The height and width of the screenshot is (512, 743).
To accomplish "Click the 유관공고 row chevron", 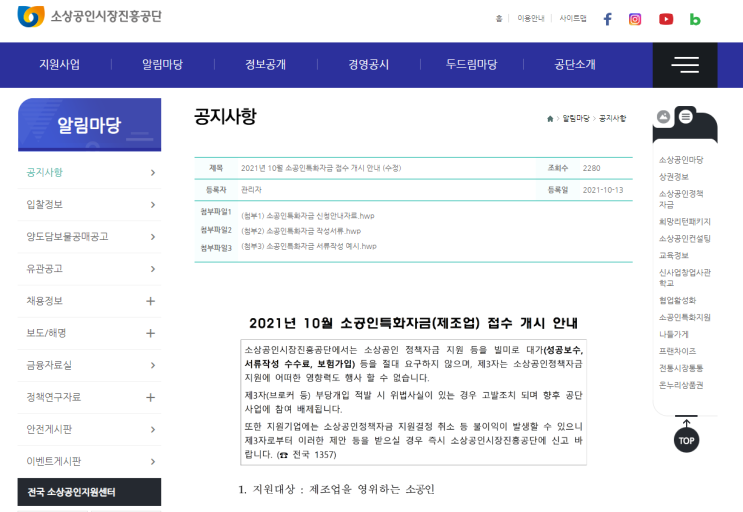I will 153,269.
